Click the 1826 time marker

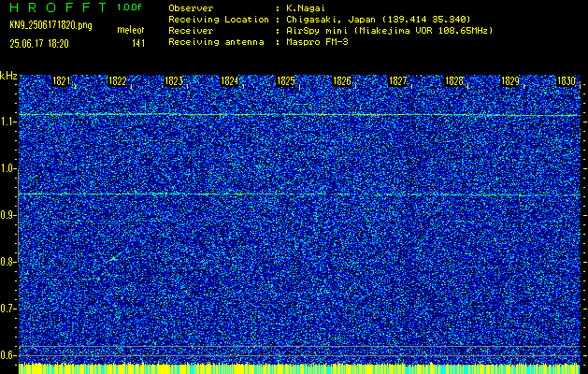point(342,81)
